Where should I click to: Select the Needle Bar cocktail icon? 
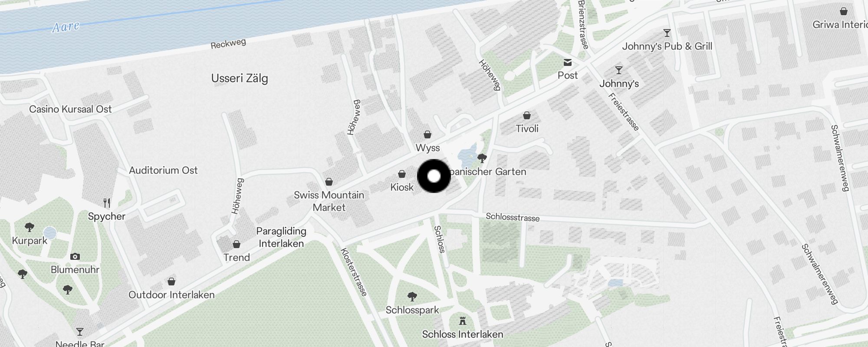point(80,332)
